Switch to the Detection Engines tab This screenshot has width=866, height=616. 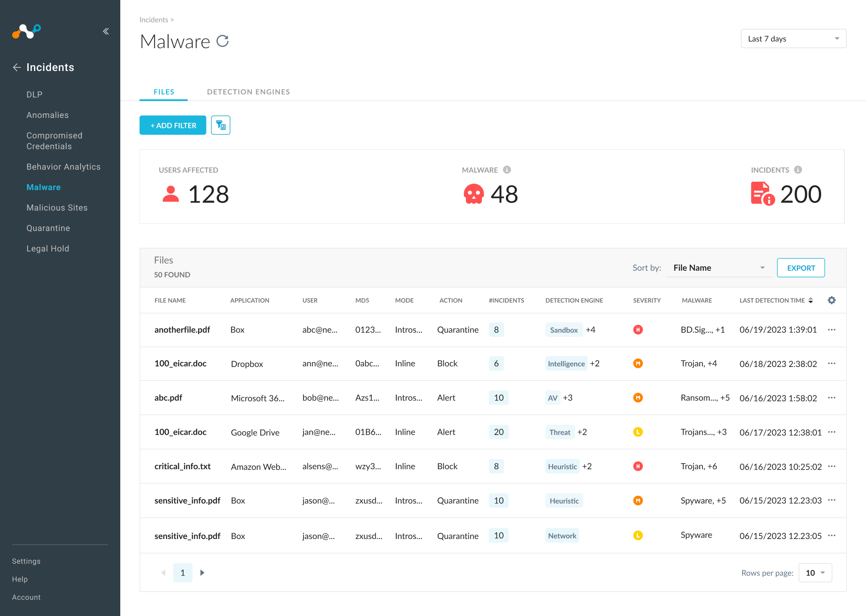point(248,91)
